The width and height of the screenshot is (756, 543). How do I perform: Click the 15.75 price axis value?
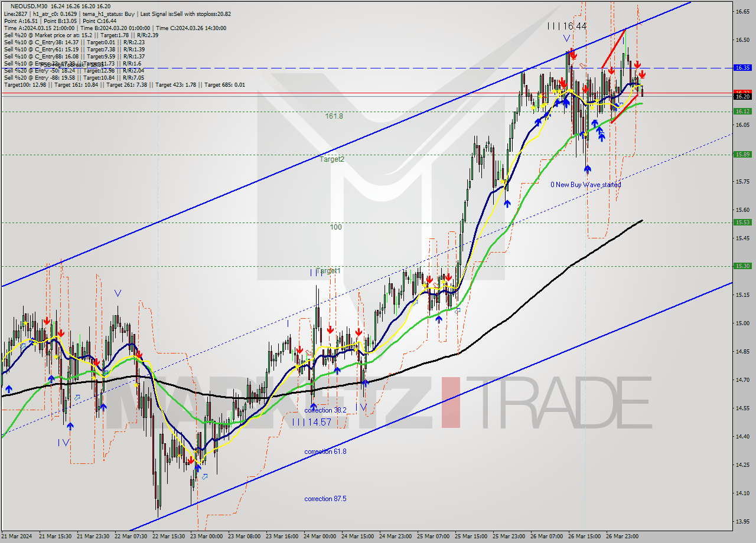(x=742, y=181)
